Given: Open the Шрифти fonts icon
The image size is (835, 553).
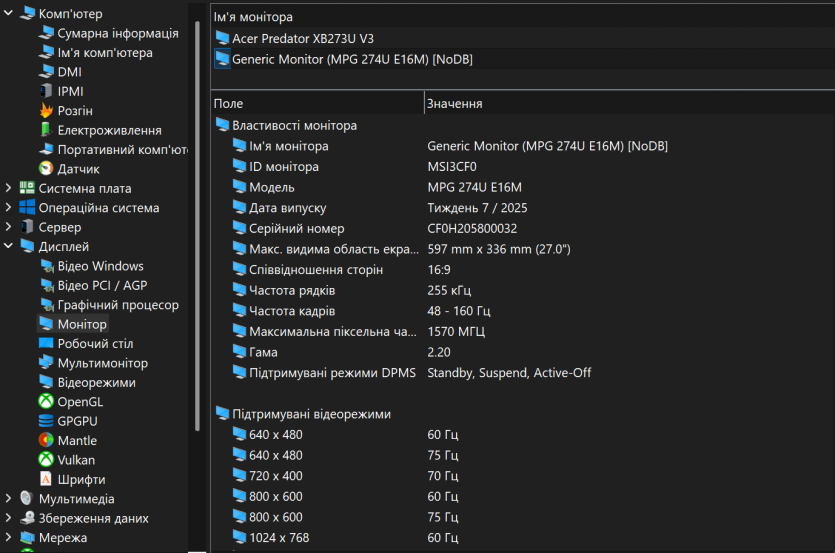Looking at the screenshot, I should (x=46, y=479).
